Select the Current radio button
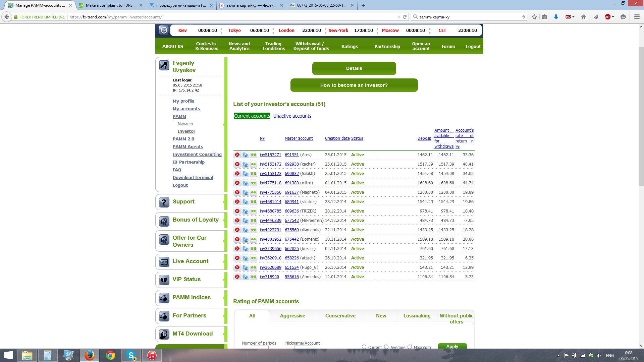644x362 pixels. point(364,347)
